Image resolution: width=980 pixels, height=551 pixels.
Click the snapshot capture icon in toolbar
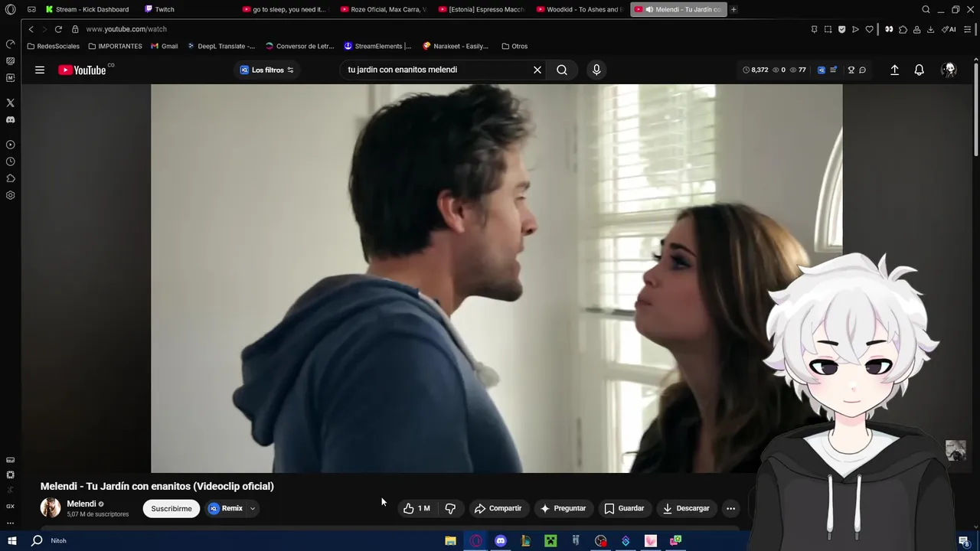click(x=828, y=29)
